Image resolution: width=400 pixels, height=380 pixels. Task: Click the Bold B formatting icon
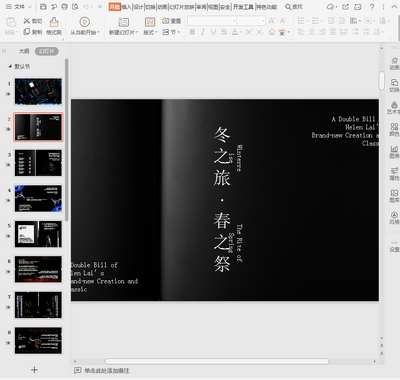pos(192,32)
